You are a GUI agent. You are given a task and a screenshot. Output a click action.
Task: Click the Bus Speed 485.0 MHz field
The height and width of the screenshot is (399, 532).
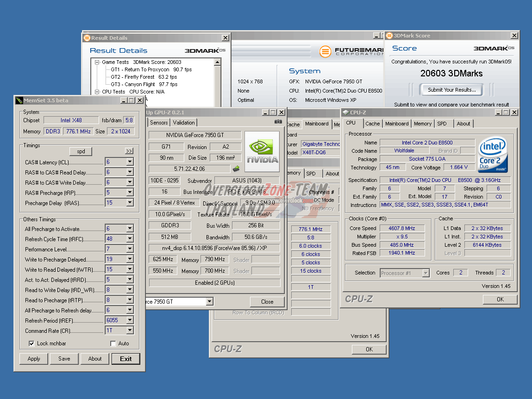tap(402, 245)
